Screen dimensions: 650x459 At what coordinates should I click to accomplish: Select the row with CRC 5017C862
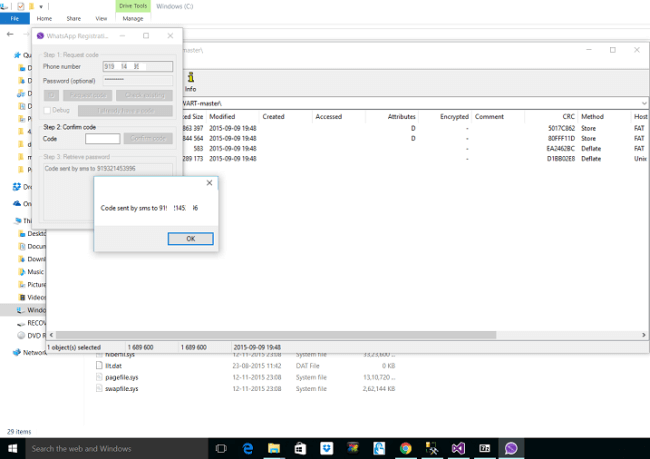click(415, 128)
